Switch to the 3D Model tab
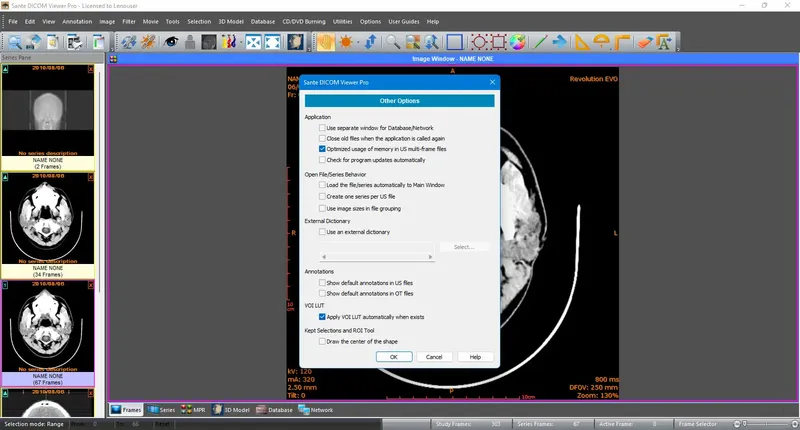The width and height of the screenshot is (800, 430). 231,410
